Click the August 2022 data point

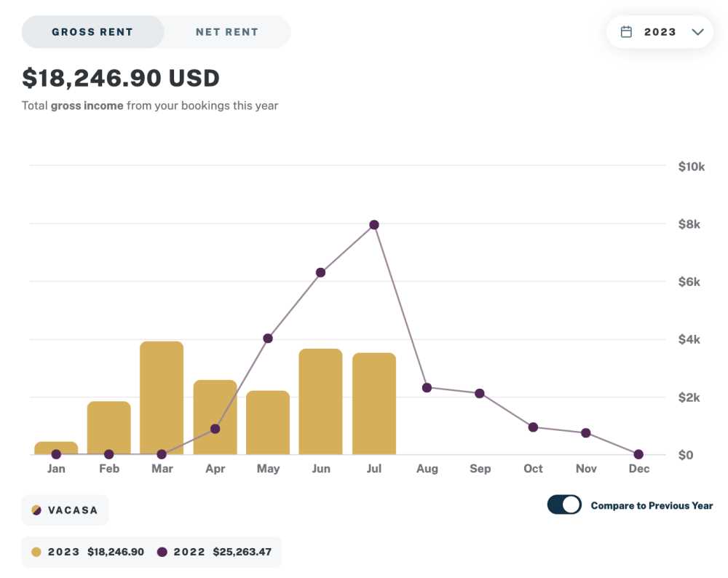click(x=427, y=388)
